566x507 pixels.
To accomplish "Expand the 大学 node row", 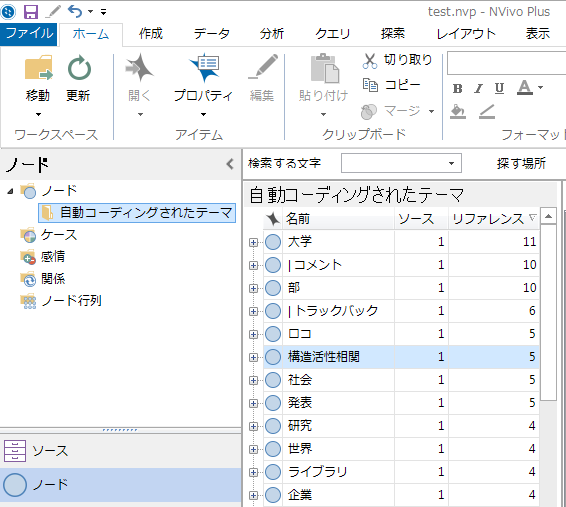I will pos(253,242).
